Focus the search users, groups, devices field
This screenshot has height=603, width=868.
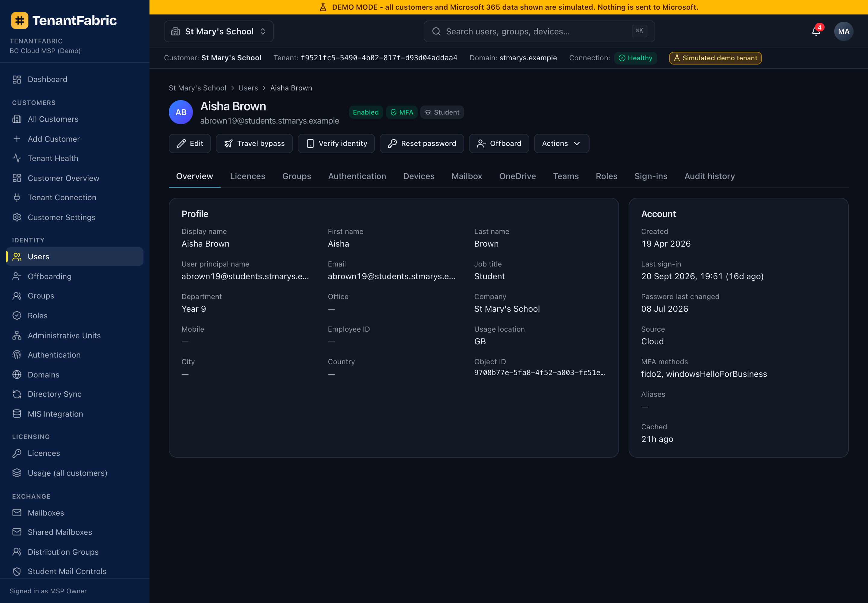(x=539, y=31)
